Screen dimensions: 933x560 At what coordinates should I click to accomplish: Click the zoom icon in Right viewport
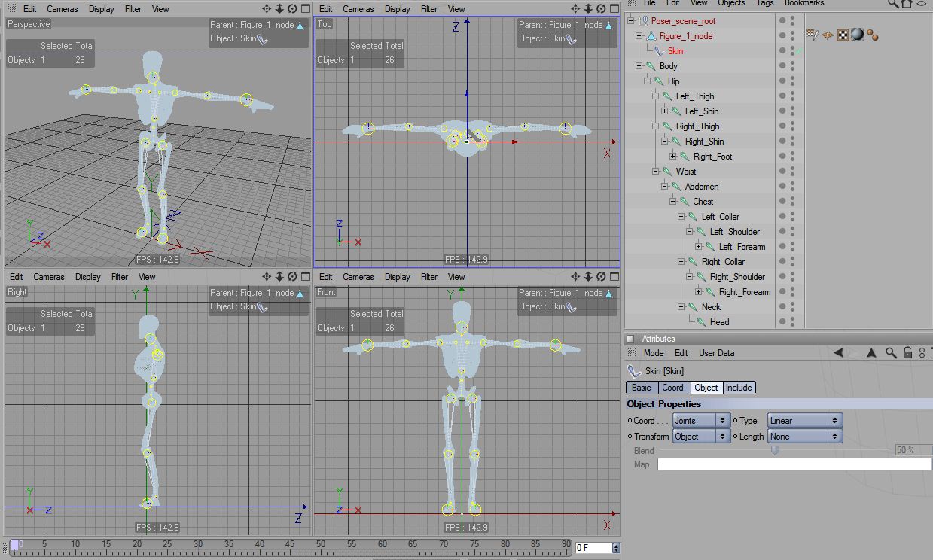[x=279, y=277]
